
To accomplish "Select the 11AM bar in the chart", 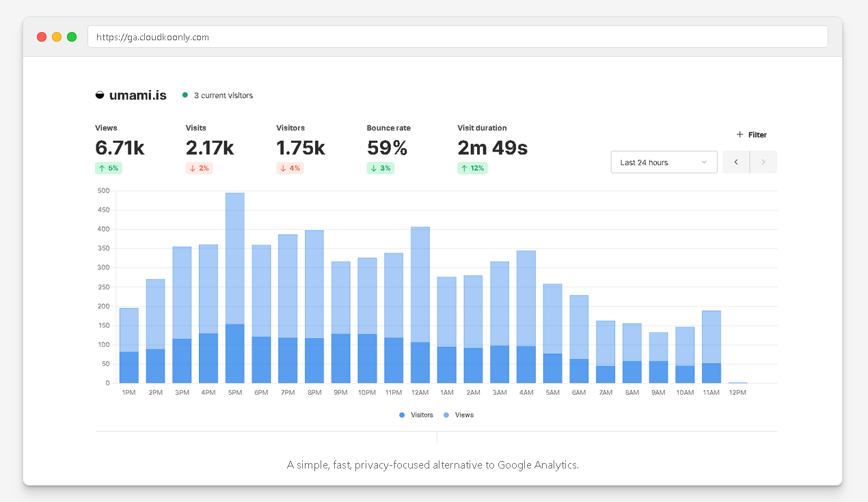I will 711,347.
